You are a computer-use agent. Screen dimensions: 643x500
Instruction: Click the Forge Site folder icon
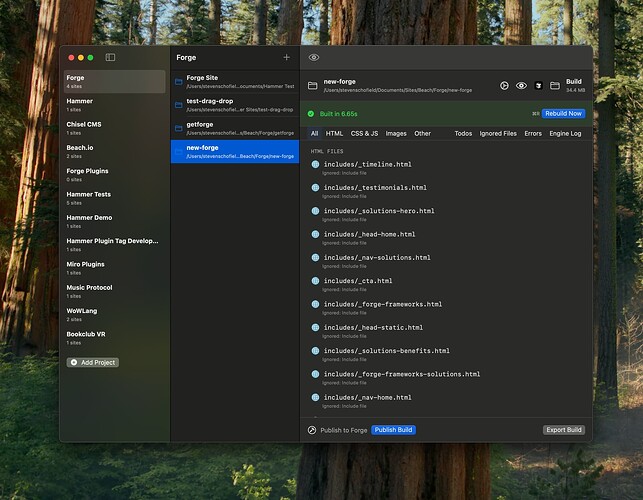click(179, 82)
